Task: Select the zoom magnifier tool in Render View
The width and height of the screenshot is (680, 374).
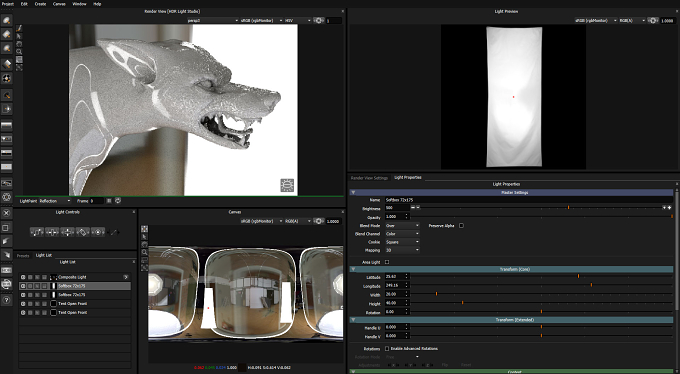Action: pyautogui.click(x=19, y=52)
